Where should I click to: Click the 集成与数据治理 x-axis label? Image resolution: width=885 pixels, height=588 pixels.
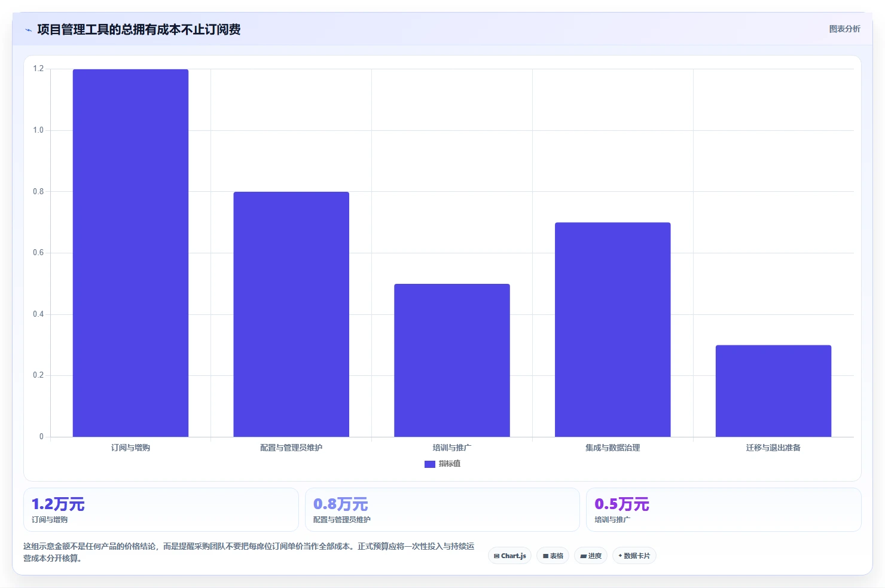pos(613,448)
